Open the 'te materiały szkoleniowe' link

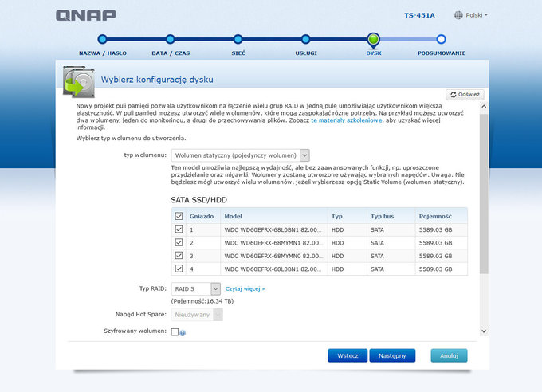(347, 120)
